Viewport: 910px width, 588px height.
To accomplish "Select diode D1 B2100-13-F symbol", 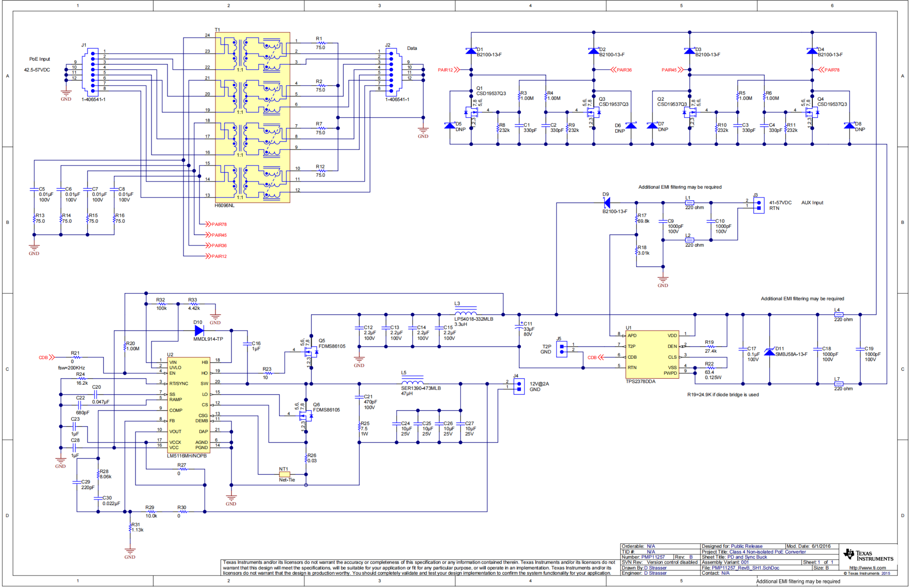I will [x=471, y=51].
